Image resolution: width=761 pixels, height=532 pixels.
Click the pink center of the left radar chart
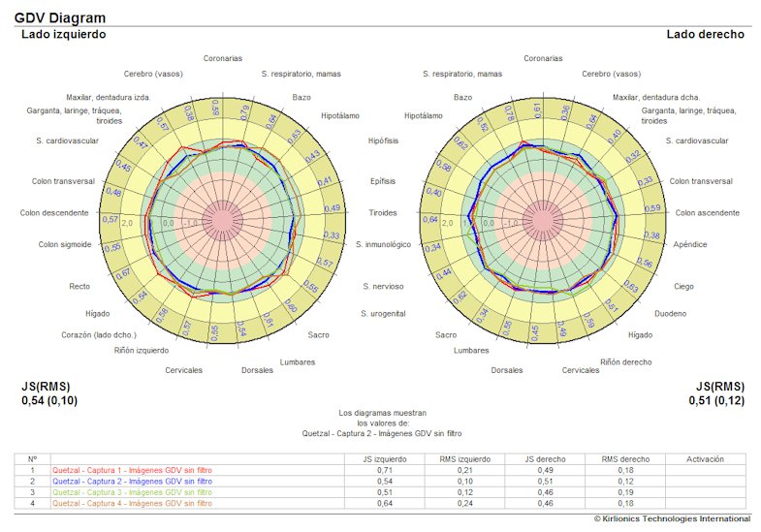coord(224,222)
